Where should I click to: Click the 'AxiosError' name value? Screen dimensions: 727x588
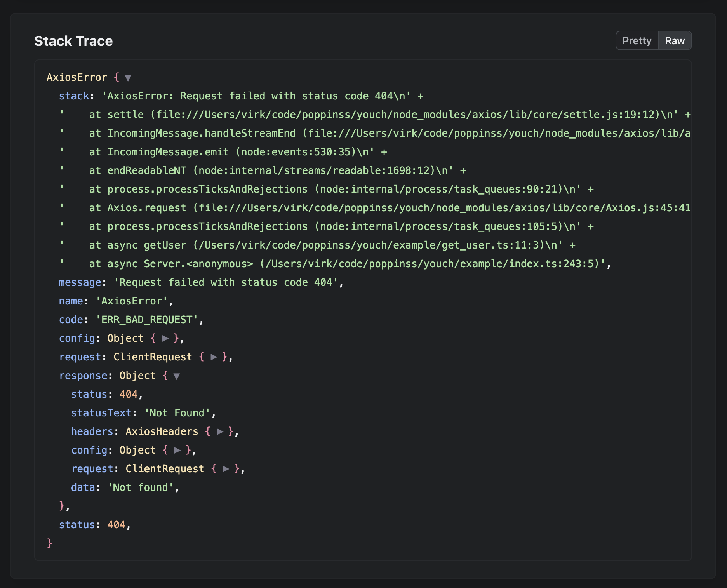[x=132, y=301]
